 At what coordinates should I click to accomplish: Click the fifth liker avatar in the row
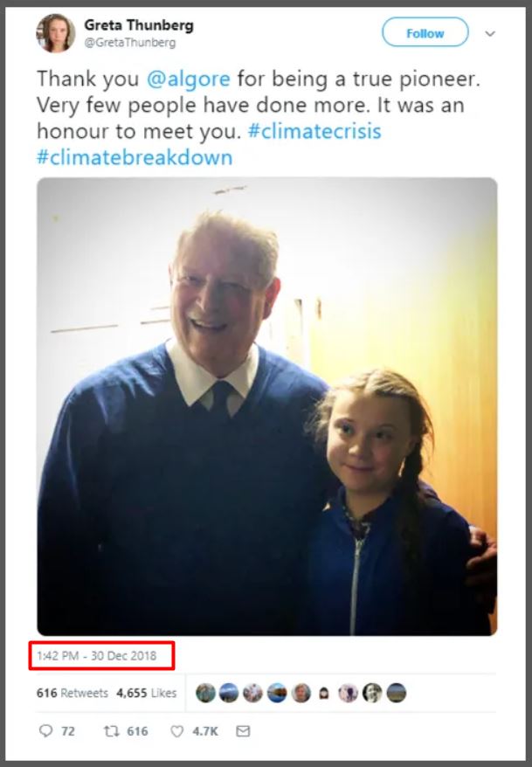click(301, 693)
